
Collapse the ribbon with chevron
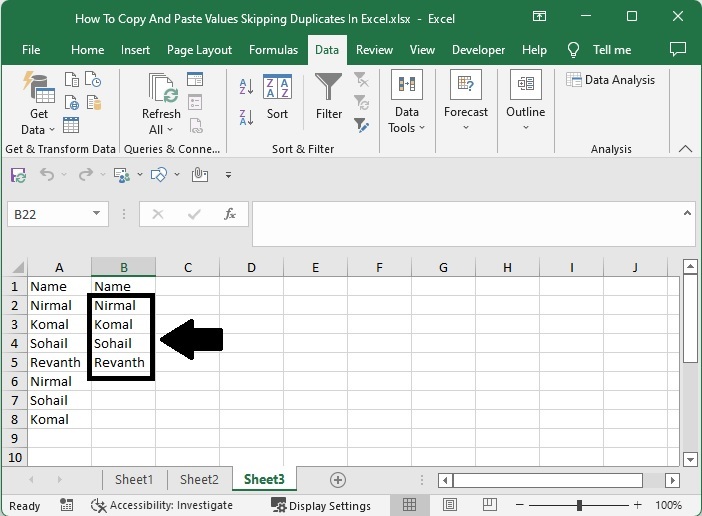tap(685, 149)
